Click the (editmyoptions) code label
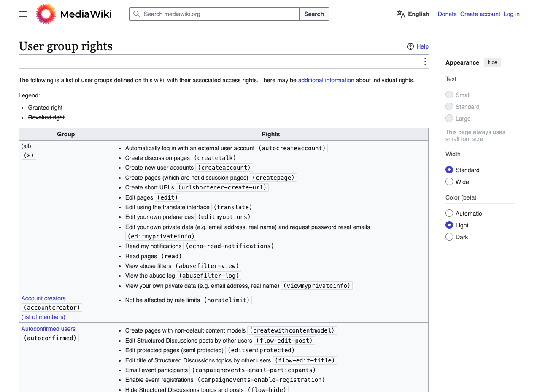This screenshot has height=392, width=540. pyautogui.click(x=224, y=217)
